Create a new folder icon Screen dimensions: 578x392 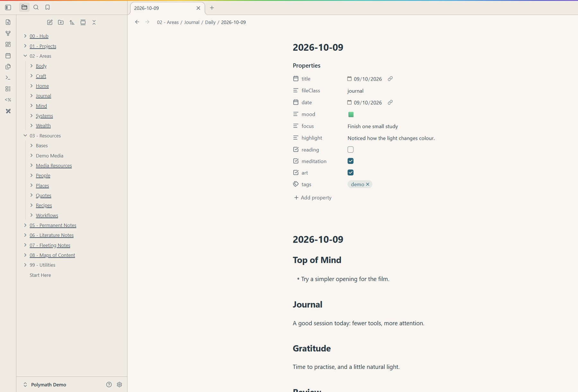click(61, 22)
